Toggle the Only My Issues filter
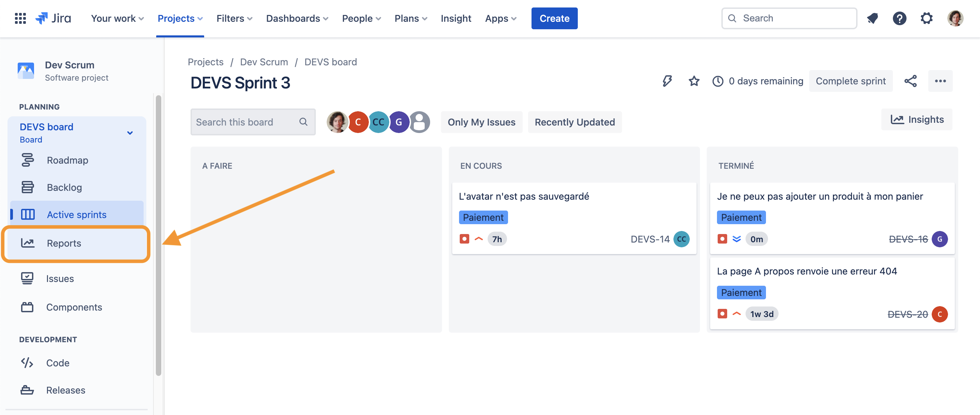The image size is (980, 415). coord(481,122)
